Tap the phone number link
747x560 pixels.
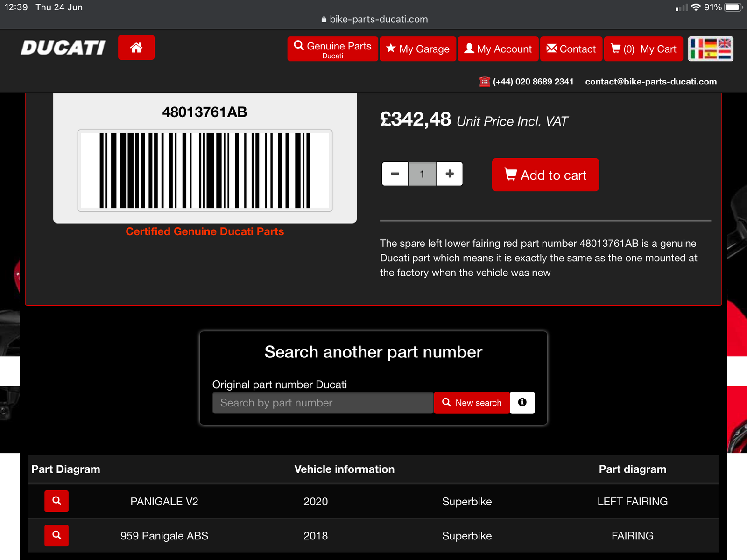(x=533, y=82)
